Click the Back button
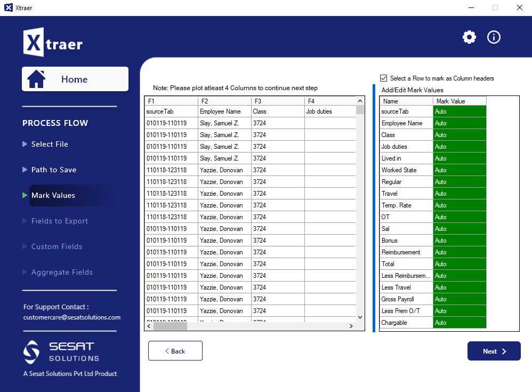 click(x=175, y=351)
